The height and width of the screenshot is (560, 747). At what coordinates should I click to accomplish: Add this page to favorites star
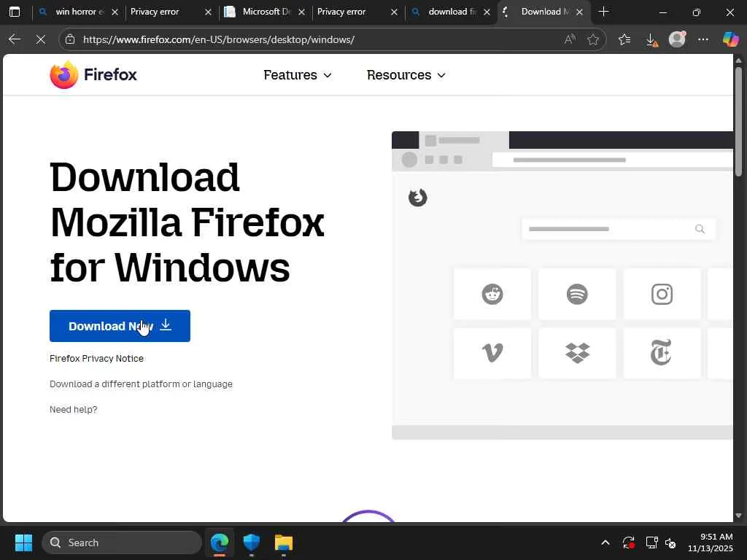pos(592,39)
